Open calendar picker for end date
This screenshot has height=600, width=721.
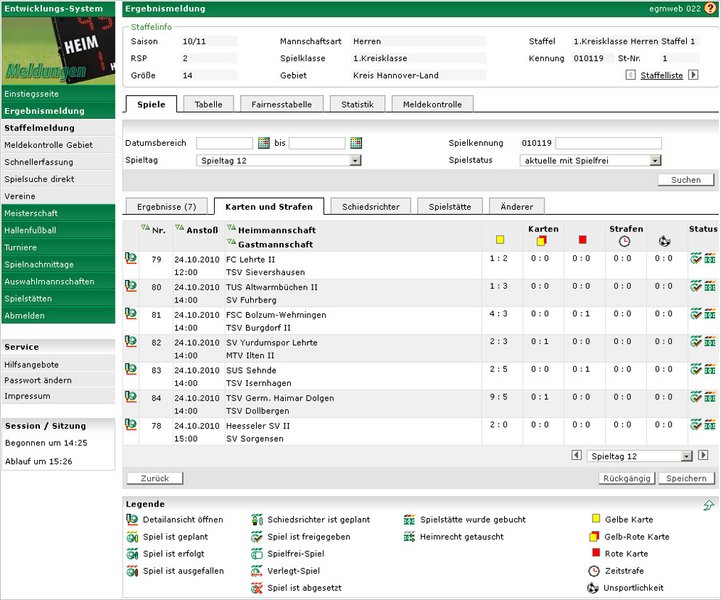point(356,143)
